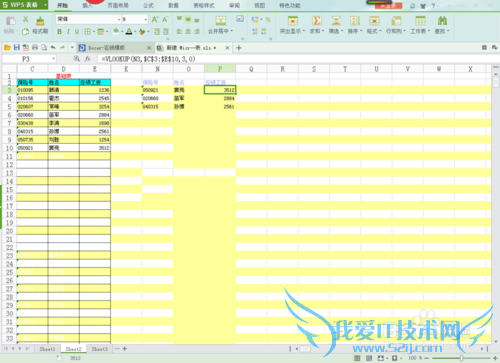Select the Format Painter brush icon

[40, 21]
